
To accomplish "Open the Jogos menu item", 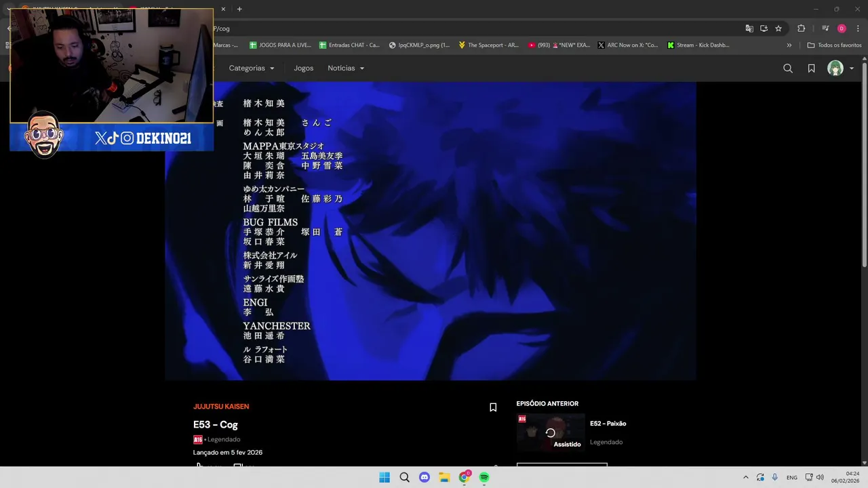I will pyautogui.click(x=303, y=68).
